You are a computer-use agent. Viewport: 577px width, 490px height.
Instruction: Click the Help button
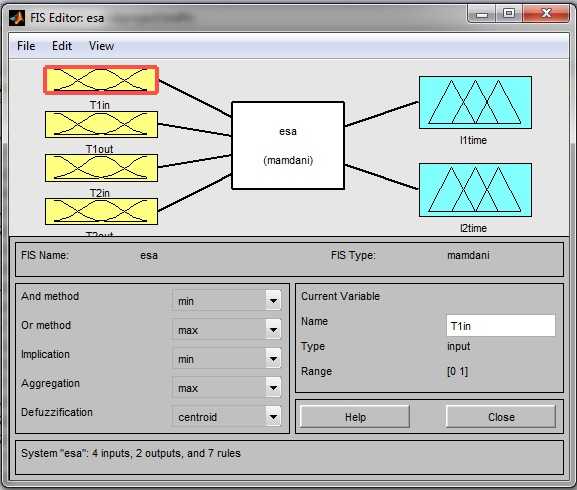pyautogui.click(x=355, y=417)
